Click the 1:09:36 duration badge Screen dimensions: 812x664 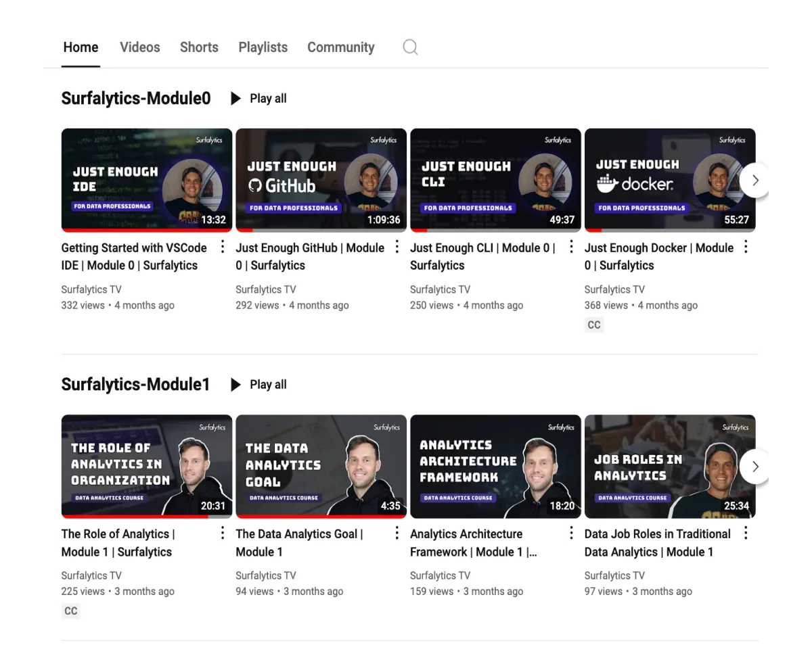click(x=384, y=220)
